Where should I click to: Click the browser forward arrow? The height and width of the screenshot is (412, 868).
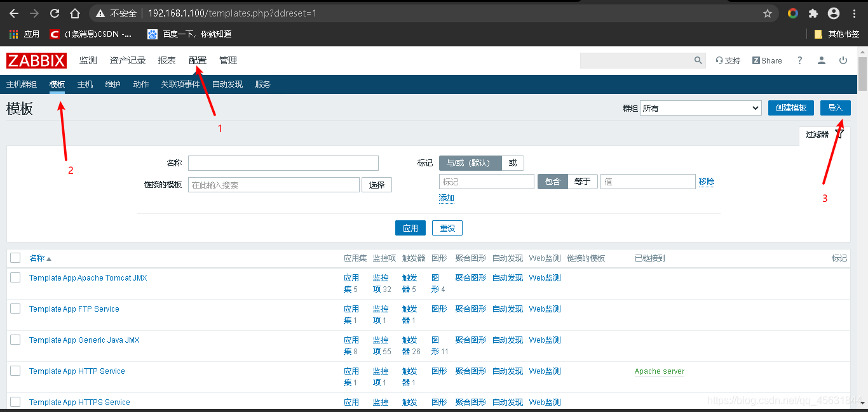[34, 13]
